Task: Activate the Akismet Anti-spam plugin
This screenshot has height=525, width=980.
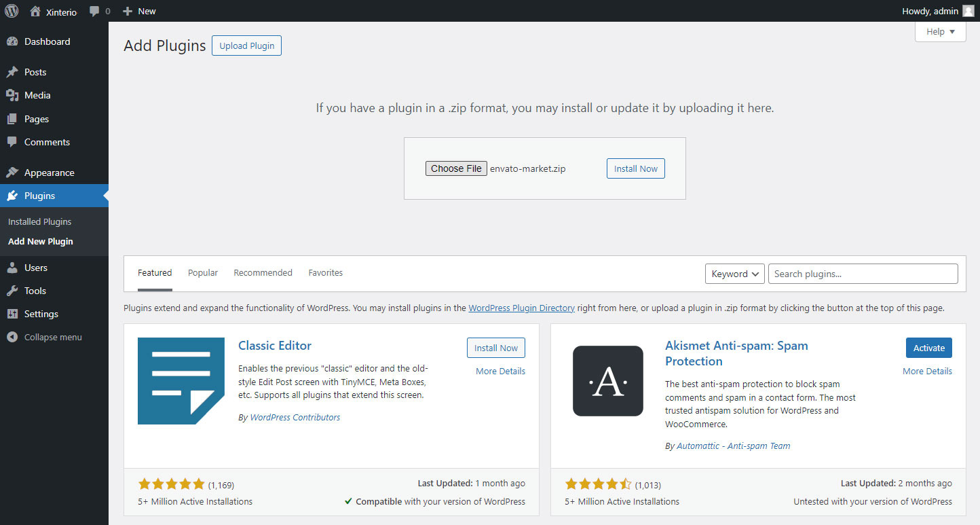Action: [928, 348]
